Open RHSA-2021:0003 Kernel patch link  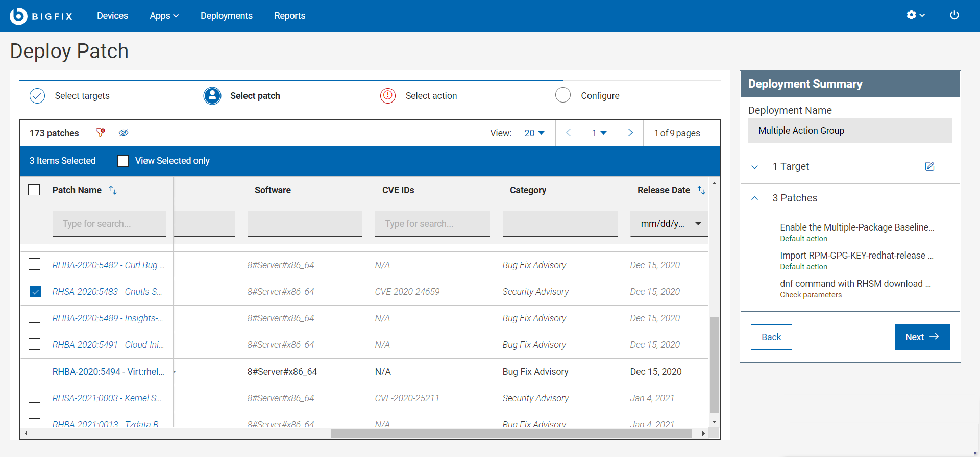[x=107, y=398]
